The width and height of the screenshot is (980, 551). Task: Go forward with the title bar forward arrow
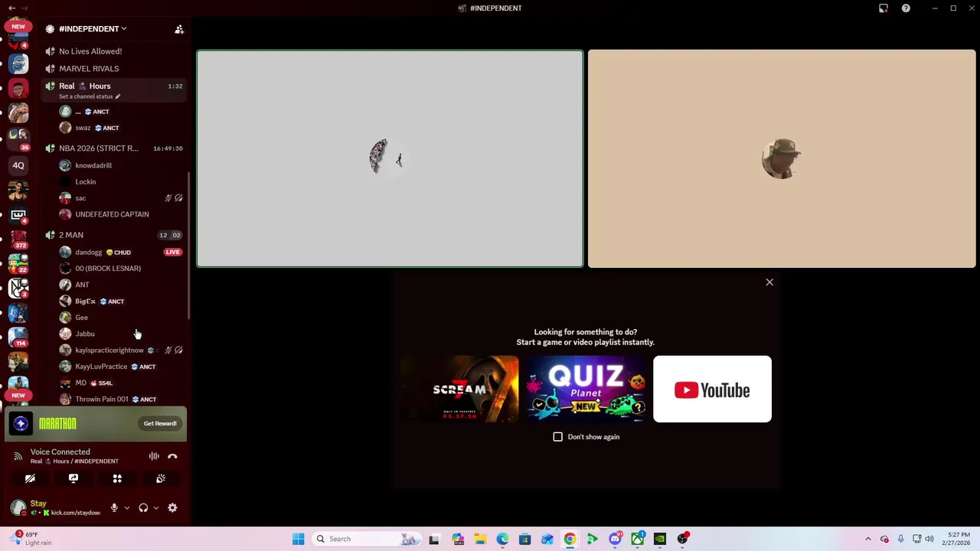tap(24, 8)
